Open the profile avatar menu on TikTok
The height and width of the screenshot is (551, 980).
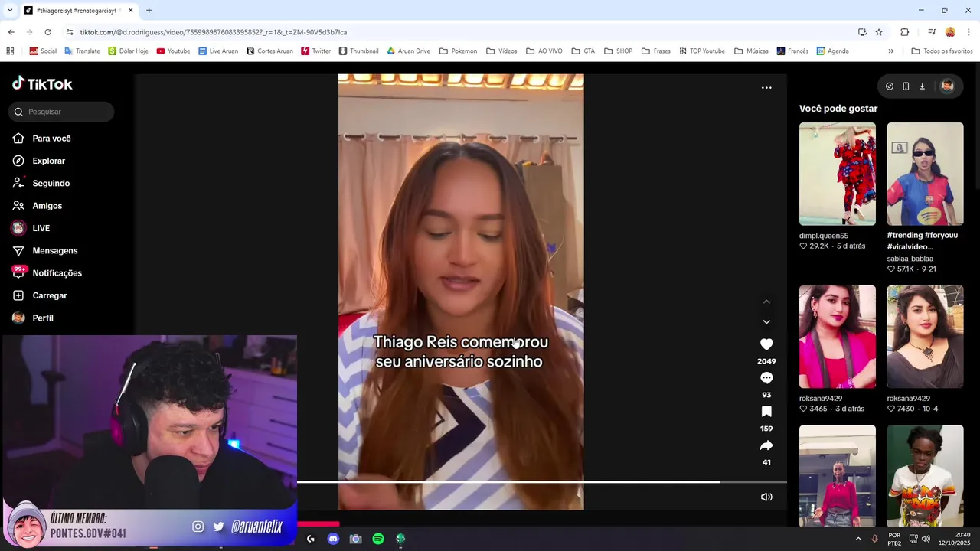(947, 86)
